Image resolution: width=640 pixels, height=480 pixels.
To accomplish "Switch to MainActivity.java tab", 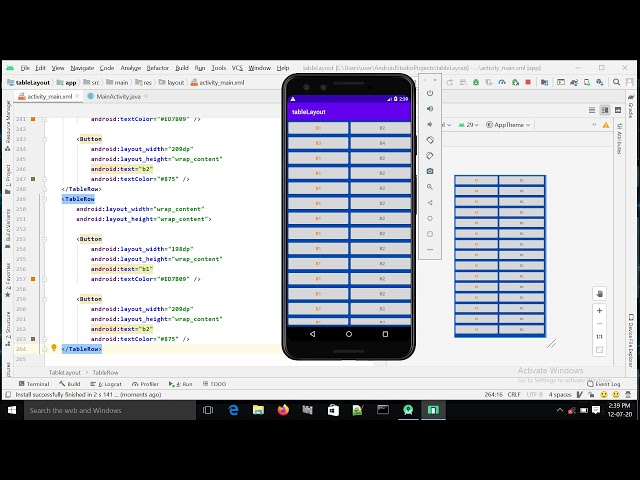I will [x=118, y=96].
